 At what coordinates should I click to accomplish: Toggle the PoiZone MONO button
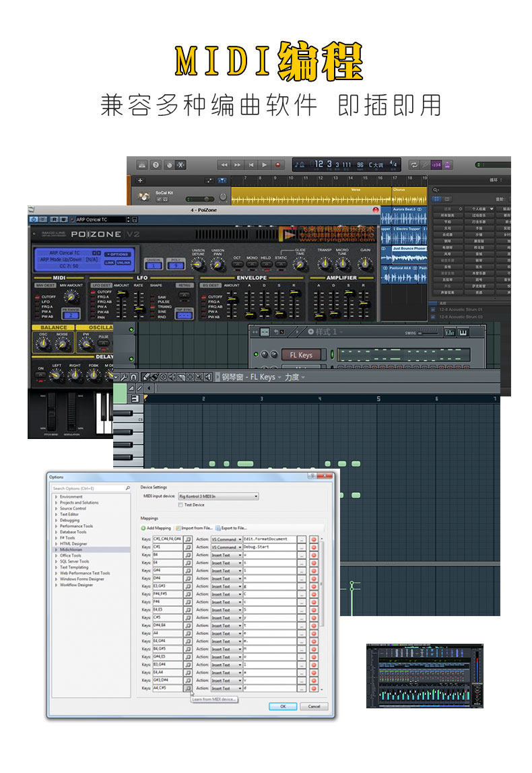coord(252,264)
